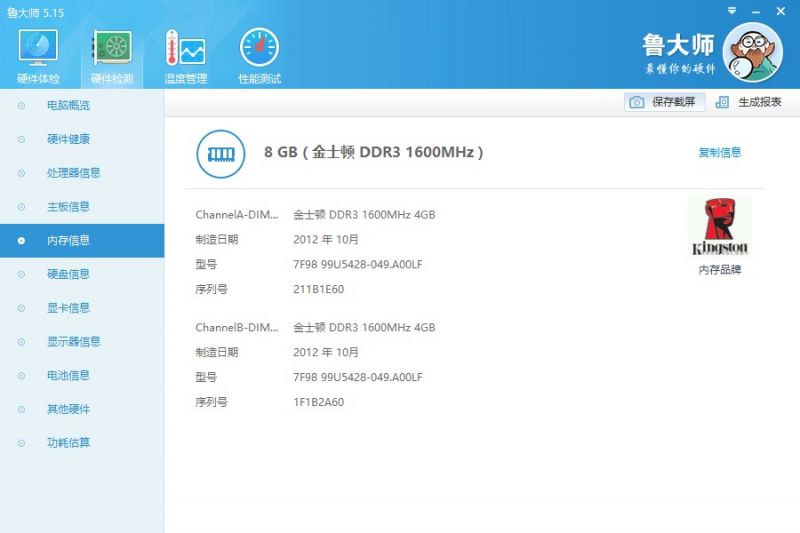
Task: Click the ChannelB-DIM... label
Action: pos(237,327)
